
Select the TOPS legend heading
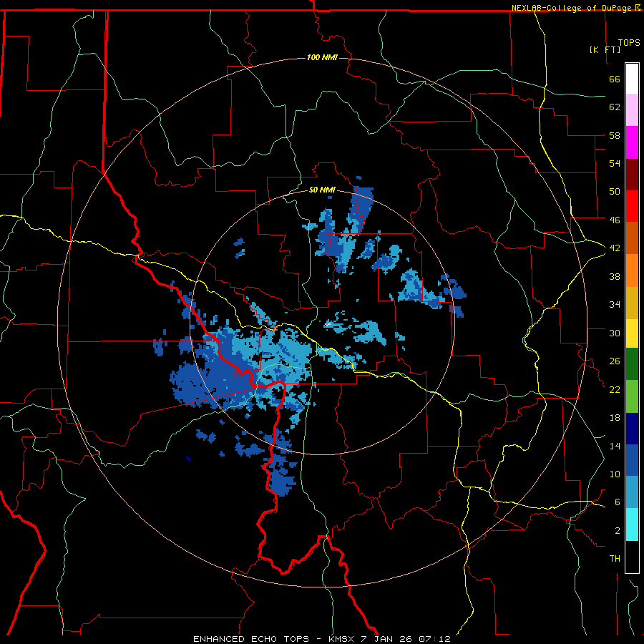coord(629,42)
